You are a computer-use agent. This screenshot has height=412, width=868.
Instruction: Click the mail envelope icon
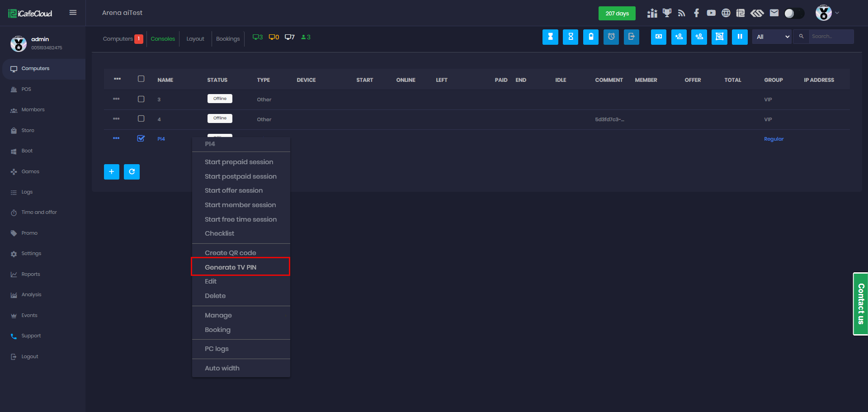[774, 13]
